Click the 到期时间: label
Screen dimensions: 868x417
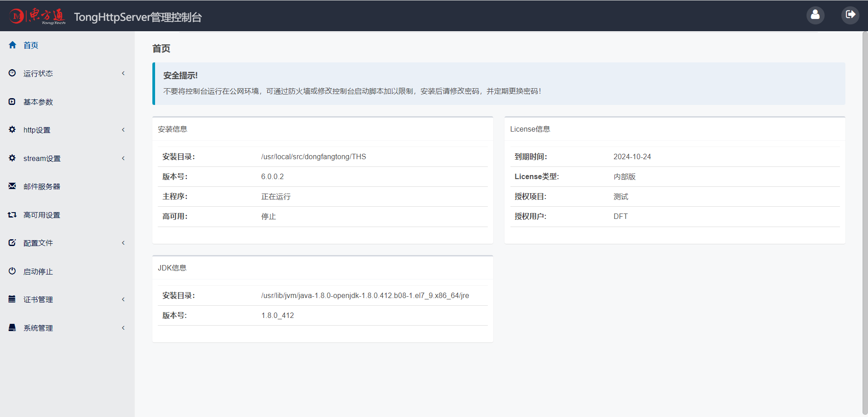[531, 156]
